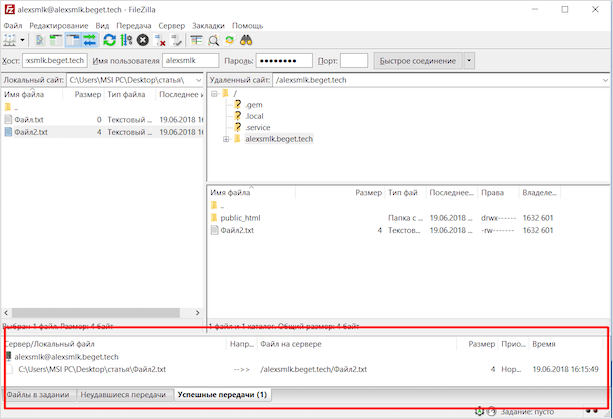Click the refresh file lists icon

click(108, 40)
